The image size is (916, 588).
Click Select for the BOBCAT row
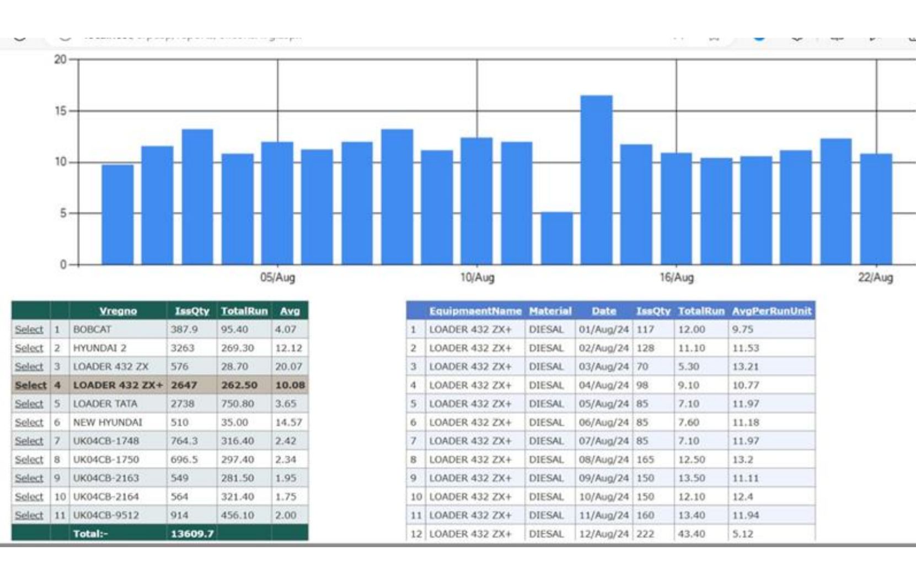click(30, 329)
